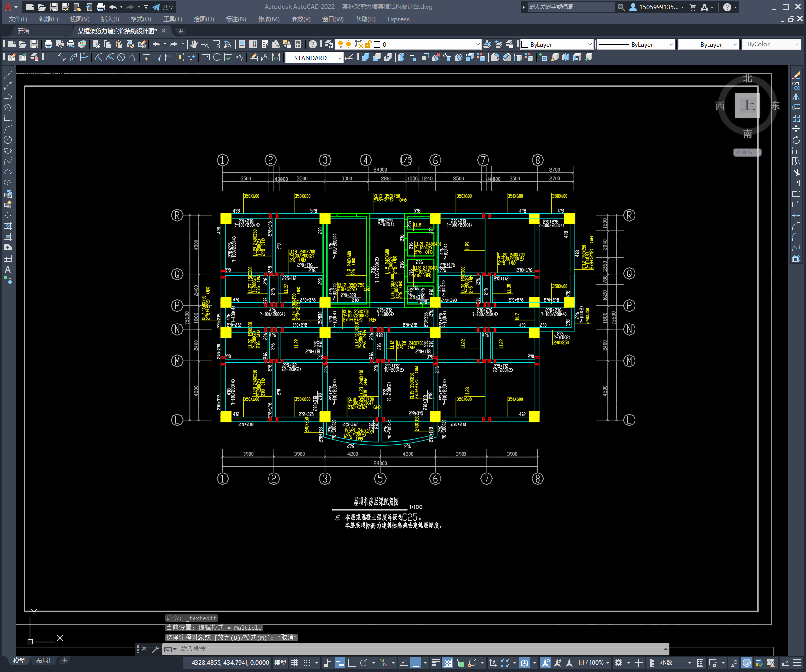Open the Layer Properties manager icon
Viewport: 806px width, 672px height.
(x=329, y=44)
